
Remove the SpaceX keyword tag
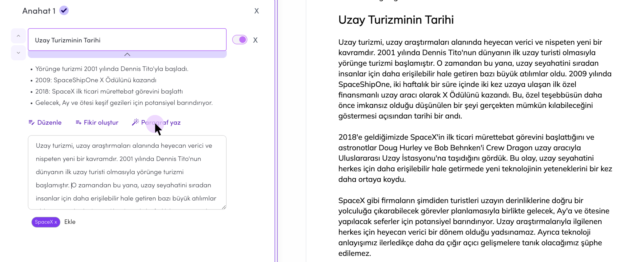pyautogui.click(x=56, y=222)
